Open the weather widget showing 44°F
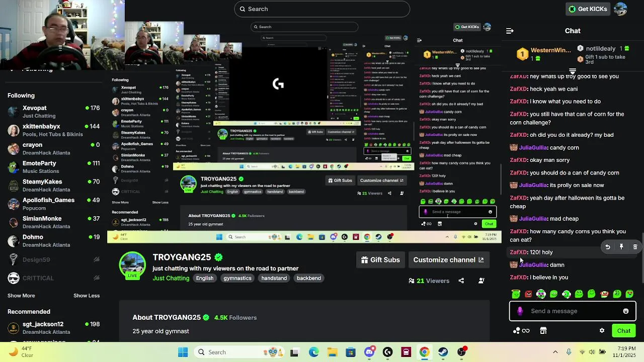Image resolution: width=644 pixels, height=362 pixels. click(20, 352)
